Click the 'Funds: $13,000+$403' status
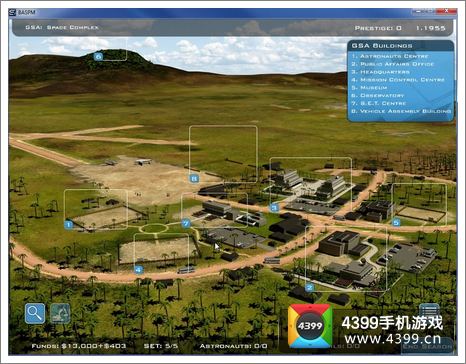 click(79, 346)
